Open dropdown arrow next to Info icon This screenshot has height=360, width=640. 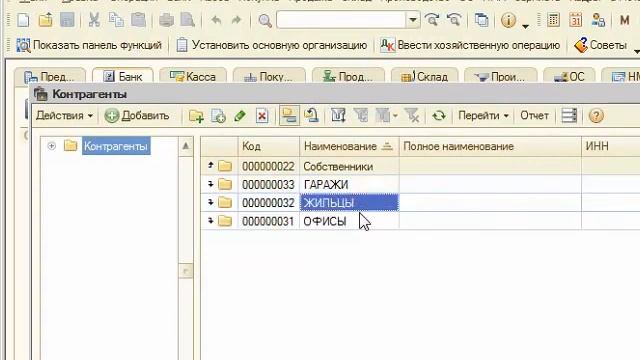(x=526, y=26)
